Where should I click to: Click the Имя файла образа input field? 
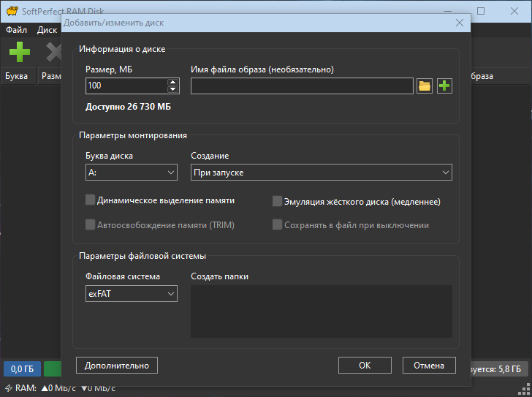[x=302, y=86]
